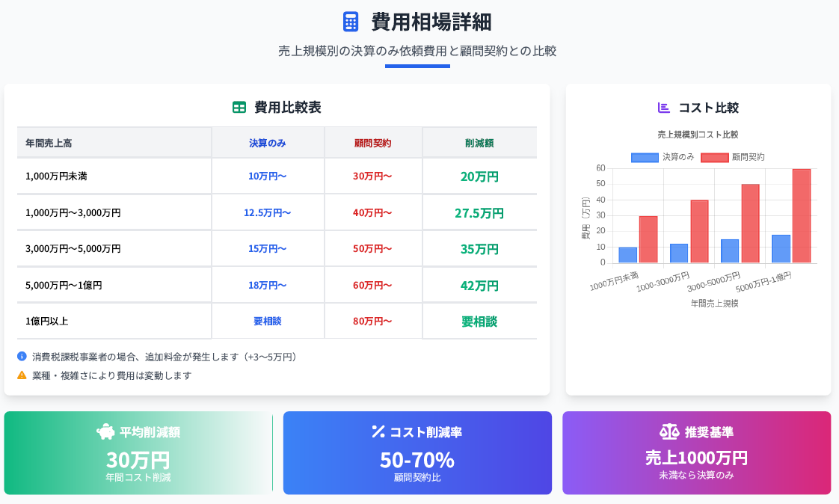
Task: Select the 1,000万円〜3,000万円 row label
Action: click(x=73, y=212)
